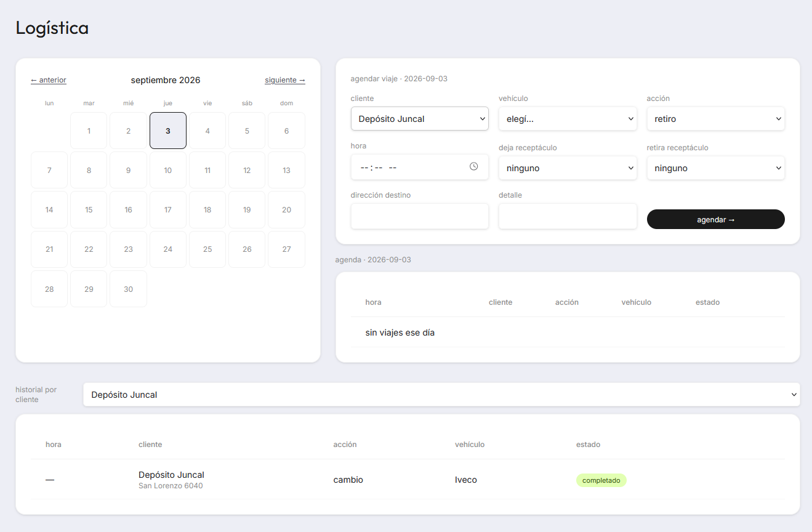Select day 9 on the calendar
The width and height of the screenshot is (812, 532).
[x=128, y=170]
